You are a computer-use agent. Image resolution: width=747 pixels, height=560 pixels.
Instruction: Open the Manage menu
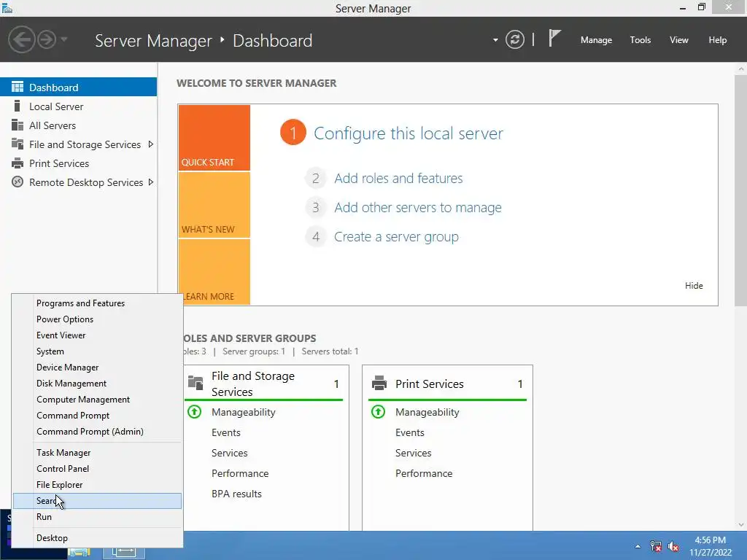coord(596,40)
